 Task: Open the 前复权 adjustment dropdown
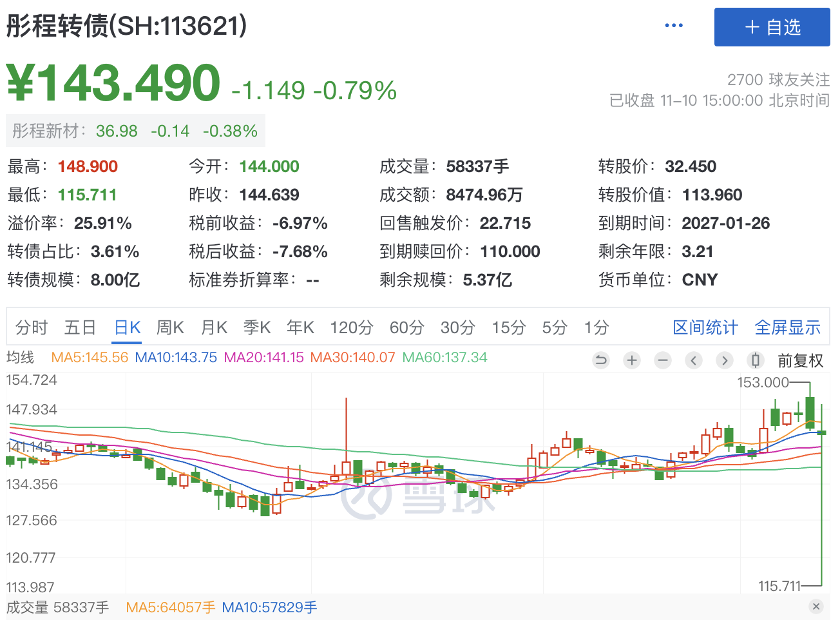(x=800, y=361)
